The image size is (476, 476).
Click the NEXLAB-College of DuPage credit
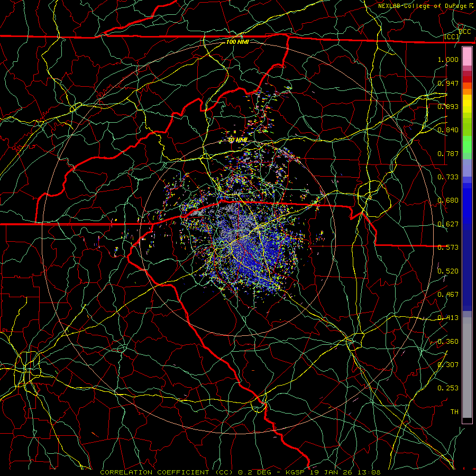(422, 6)
